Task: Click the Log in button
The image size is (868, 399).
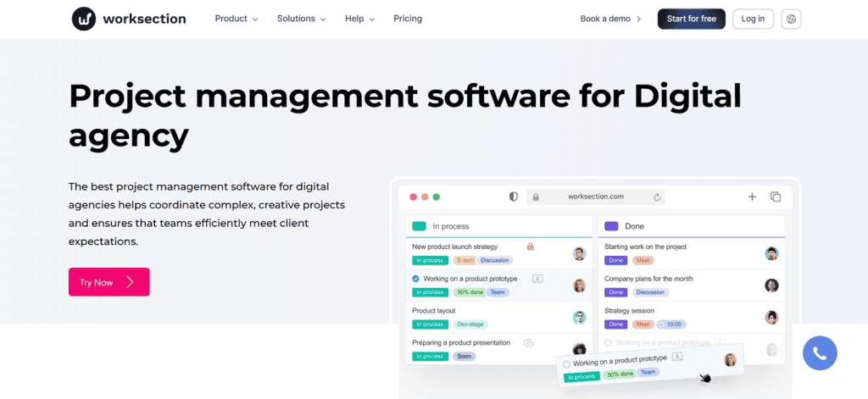Action: coord(753,19)
